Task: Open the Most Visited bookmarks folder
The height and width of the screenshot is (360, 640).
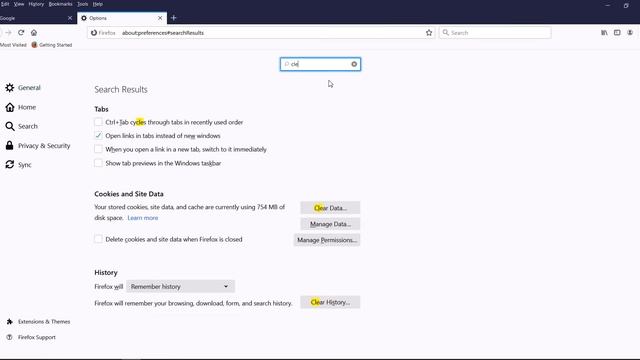Action: (x=13, y=45)
